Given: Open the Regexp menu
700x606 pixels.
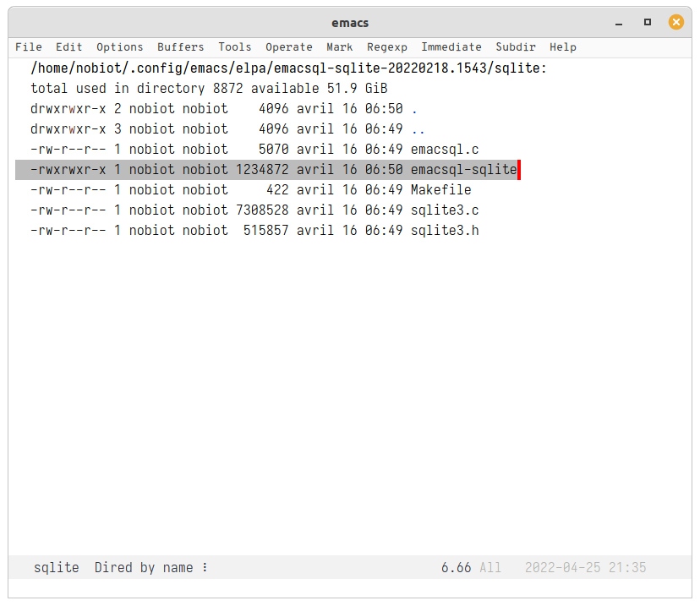Looking at the screenshot, I should tap(387, 47).
